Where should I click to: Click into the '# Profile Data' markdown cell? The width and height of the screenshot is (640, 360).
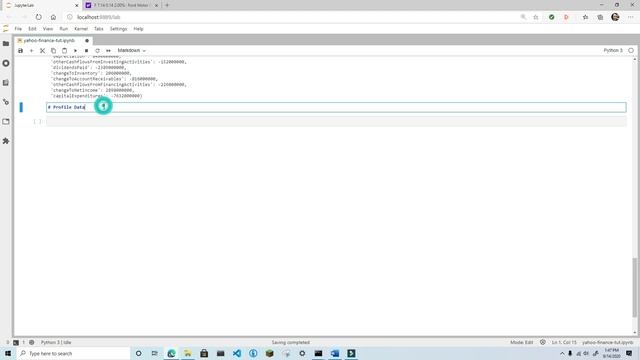[336, 107]
